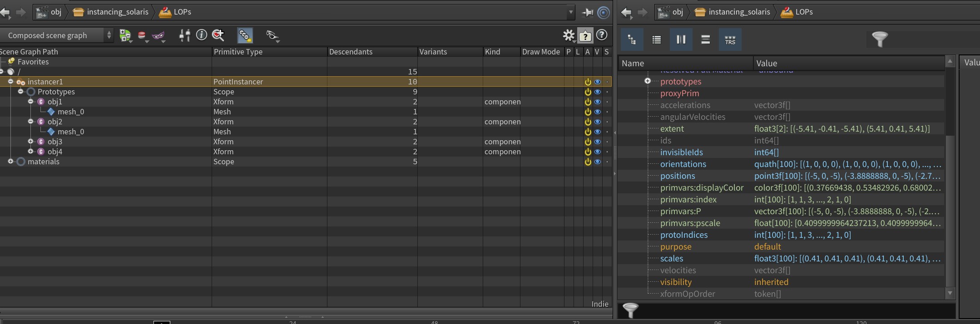
Task: Click the pin icon beside path bar
Action: [x=587, y=12]
